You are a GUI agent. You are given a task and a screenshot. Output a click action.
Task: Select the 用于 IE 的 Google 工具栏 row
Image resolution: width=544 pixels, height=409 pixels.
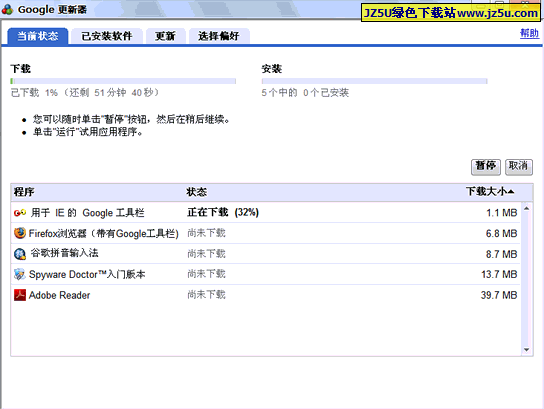266,212
